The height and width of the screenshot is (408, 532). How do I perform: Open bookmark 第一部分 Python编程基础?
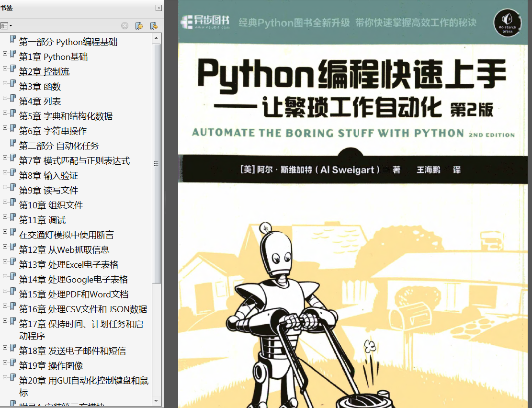68,42
